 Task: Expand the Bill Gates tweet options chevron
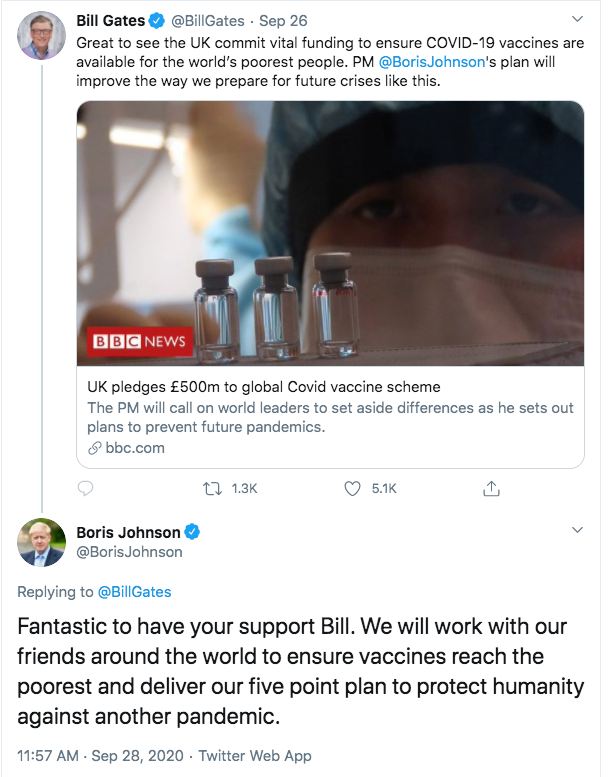(x=576, y=20)
